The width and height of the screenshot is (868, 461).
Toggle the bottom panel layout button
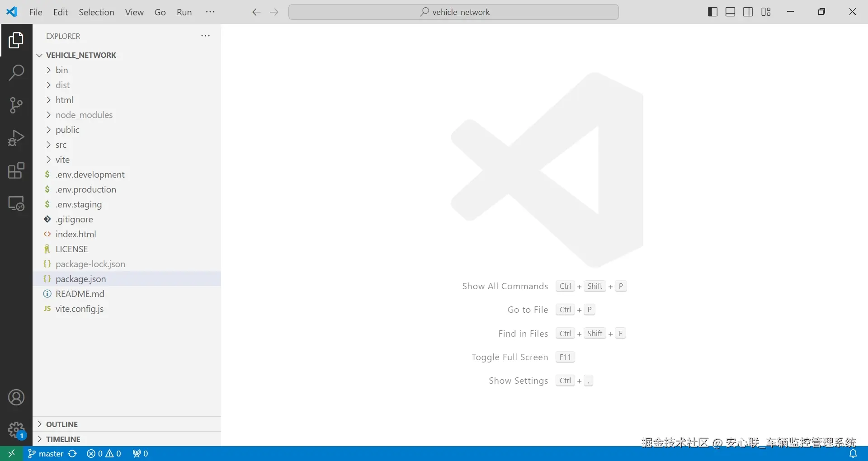[x=730, y=12]
